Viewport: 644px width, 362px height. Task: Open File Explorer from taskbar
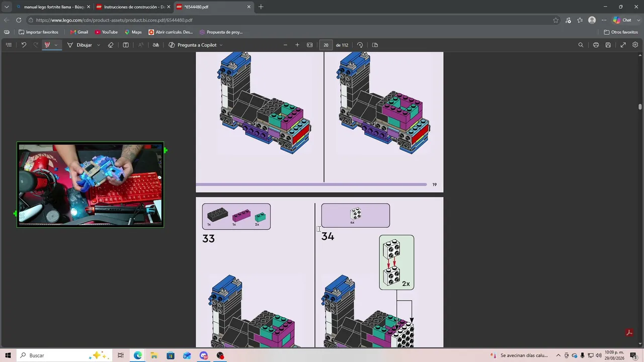tap(154, 355)
